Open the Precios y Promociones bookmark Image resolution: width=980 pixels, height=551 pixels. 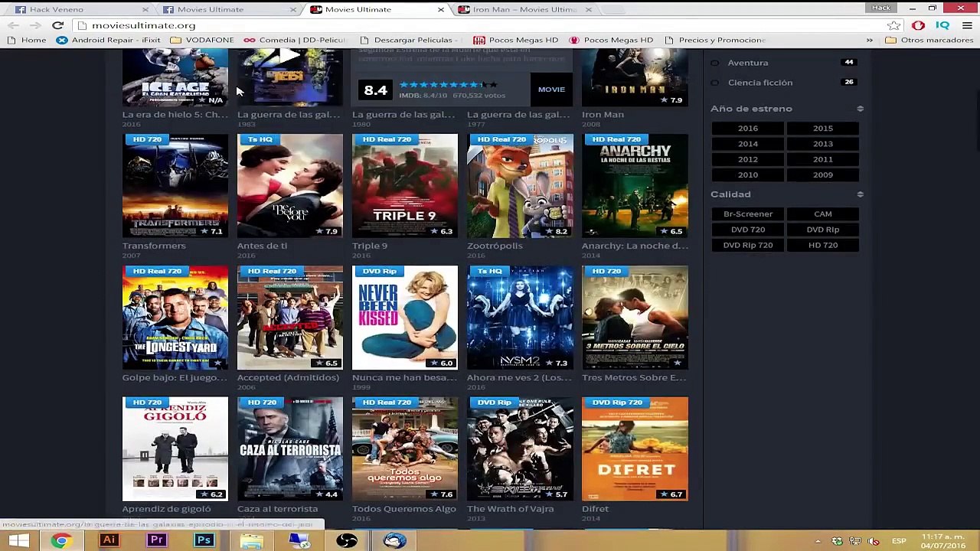pyautogui.click(x=715, y=40)
